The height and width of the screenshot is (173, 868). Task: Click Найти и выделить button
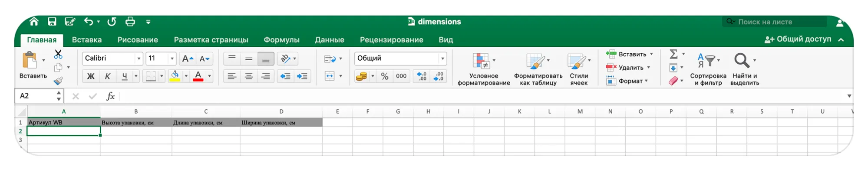pyautogui.click(x=745, y=69)
